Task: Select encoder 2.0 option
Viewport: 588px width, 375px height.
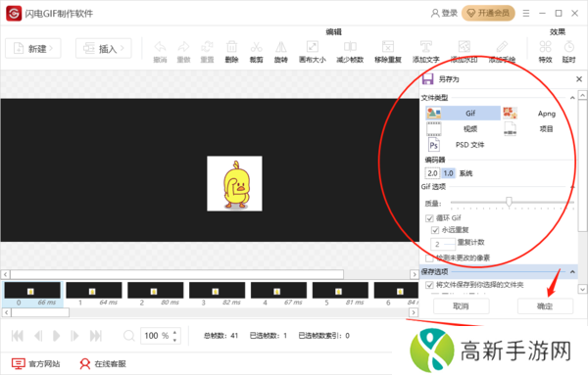Action: point(432,173)
